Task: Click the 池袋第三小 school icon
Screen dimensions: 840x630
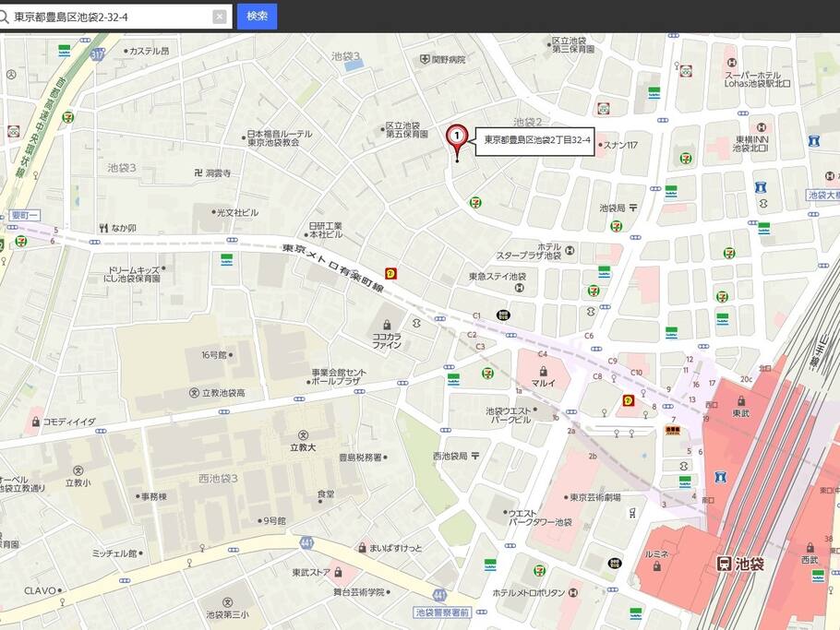Action: click(228, 602)
